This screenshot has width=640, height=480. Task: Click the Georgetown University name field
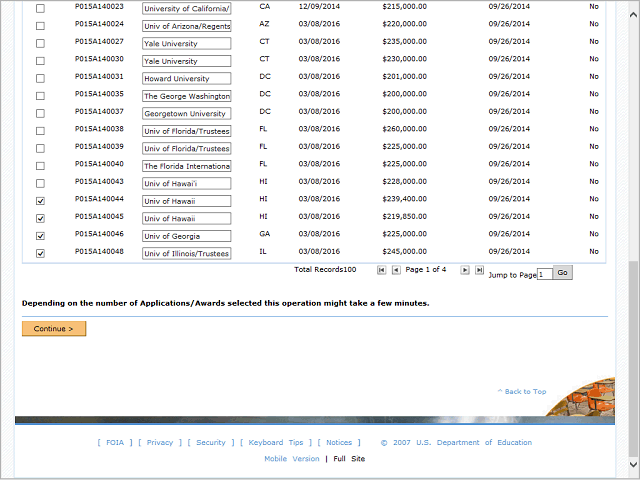click(x=187, y=113)
